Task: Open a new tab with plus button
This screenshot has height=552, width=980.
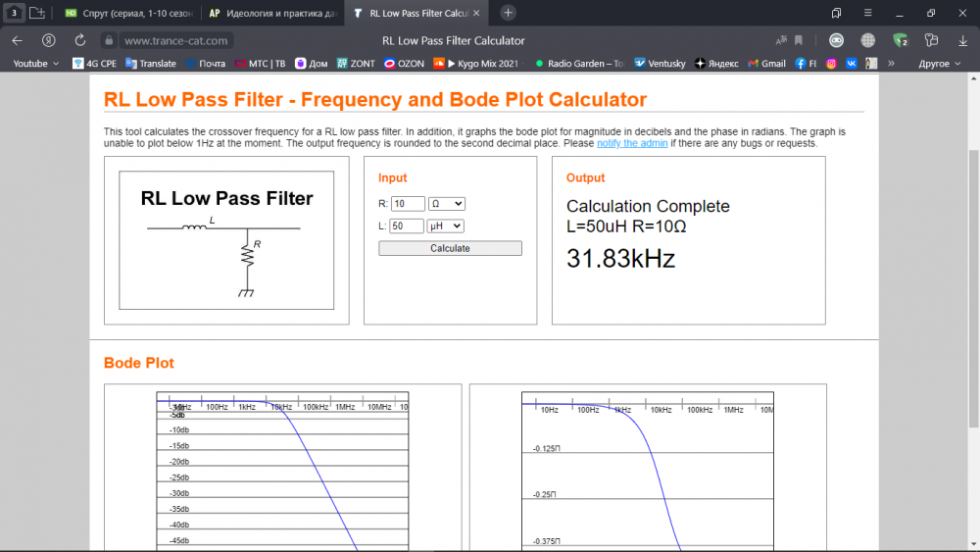Action: point(508,13)
